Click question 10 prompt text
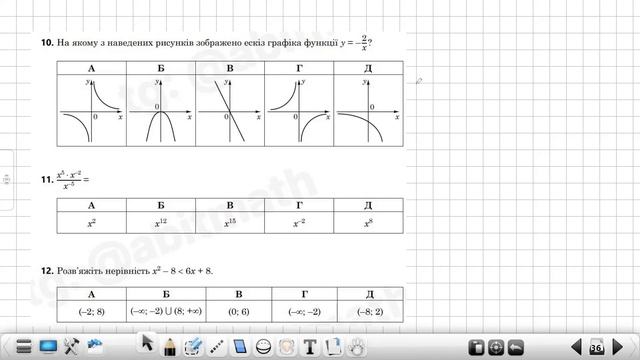 click(207, 42)
